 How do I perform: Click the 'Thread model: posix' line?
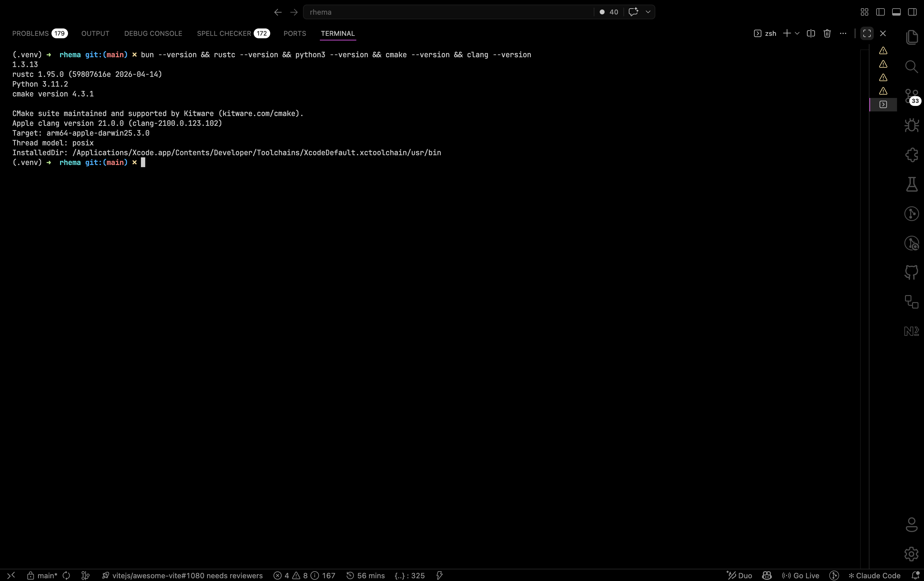pos(53,143)
